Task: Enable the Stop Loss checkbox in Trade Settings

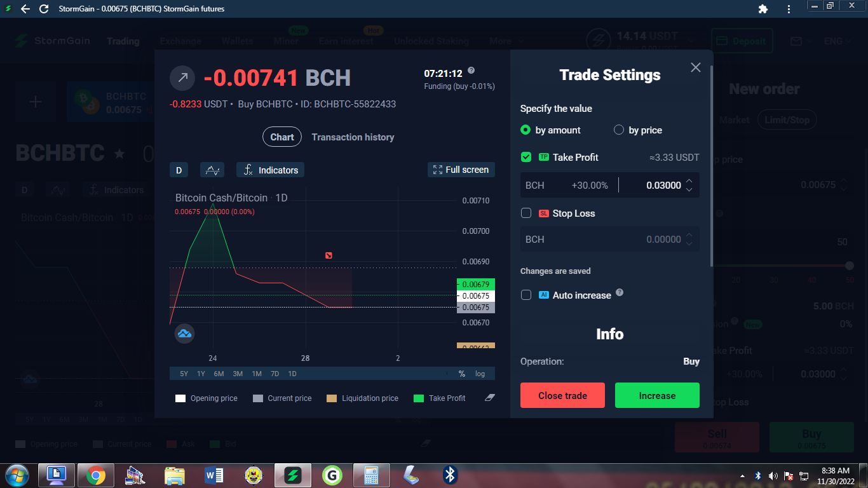Action: (x=526, y=213)
